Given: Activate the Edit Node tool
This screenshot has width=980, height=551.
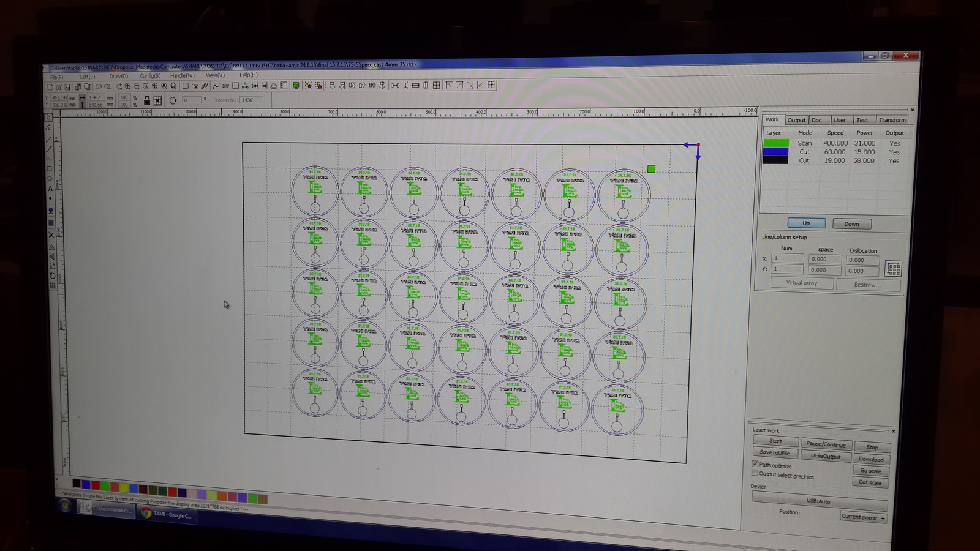Looking at the screenshot, I should [x=51, y=127].
